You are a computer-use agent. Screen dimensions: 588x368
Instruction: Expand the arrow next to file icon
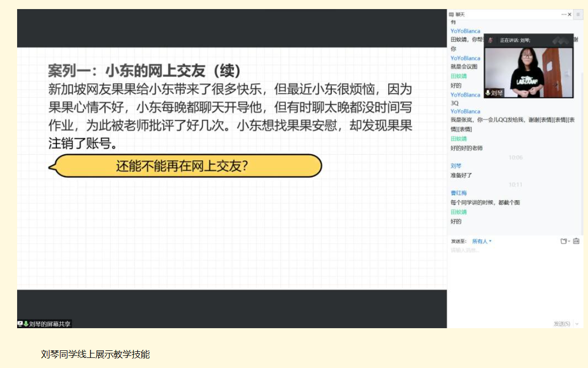click(569, 241)
